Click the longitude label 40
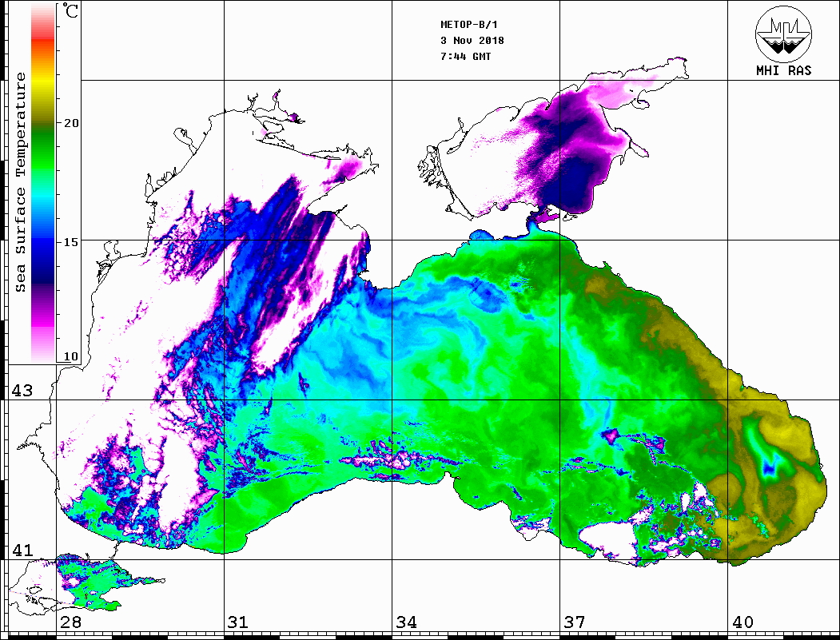 (742, 622)
